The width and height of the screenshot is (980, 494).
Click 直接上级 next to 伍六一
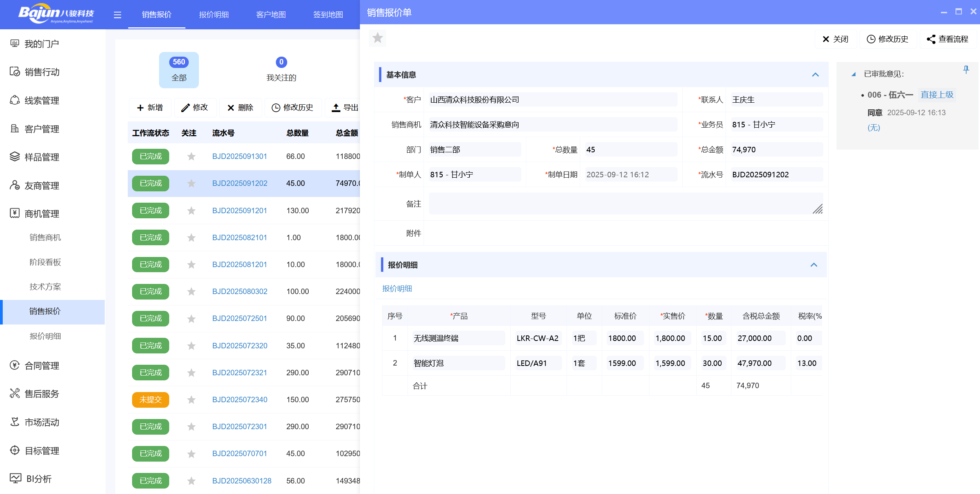(937, 95)
